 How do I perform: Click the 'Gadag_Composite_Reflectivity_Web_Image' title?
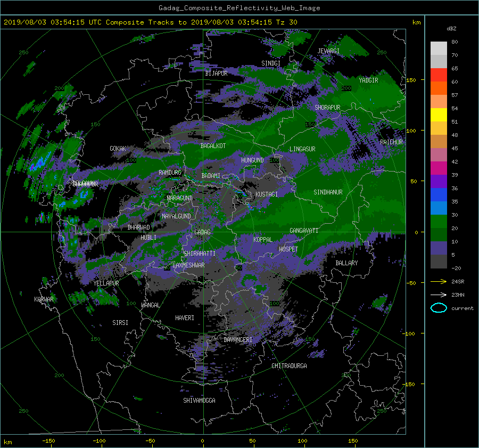pyautogui.click(x=239, y=8)
